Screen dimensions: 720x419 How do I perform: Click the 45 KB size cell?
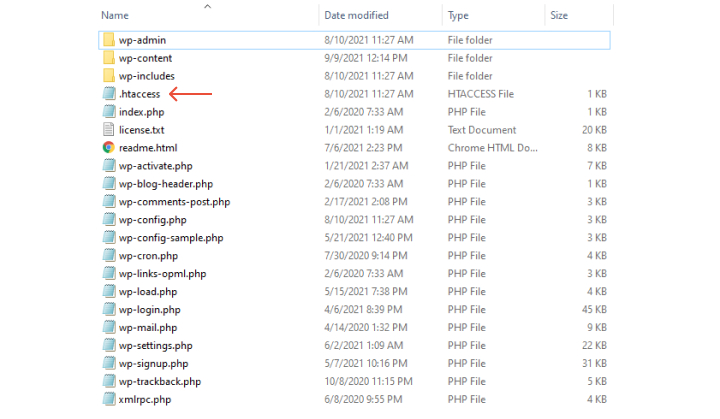[594, 309]
